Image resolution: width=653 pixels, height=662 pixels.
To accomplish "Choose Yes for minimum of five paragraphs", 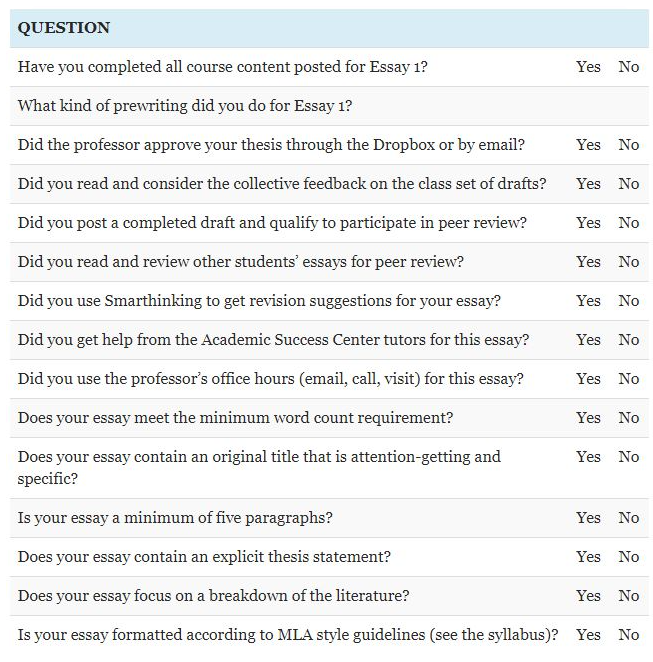I will (x=588, y=518).
